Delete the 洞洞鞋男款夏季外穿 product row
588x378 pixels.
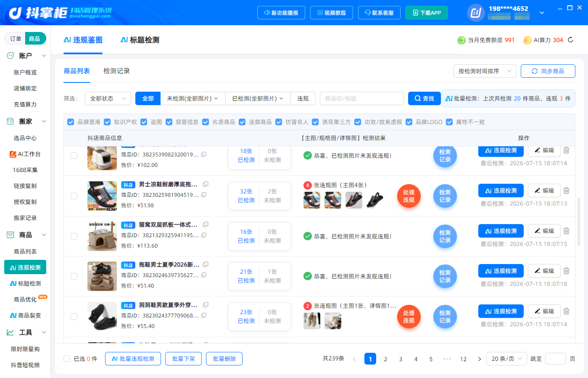[x=566, y=311]
